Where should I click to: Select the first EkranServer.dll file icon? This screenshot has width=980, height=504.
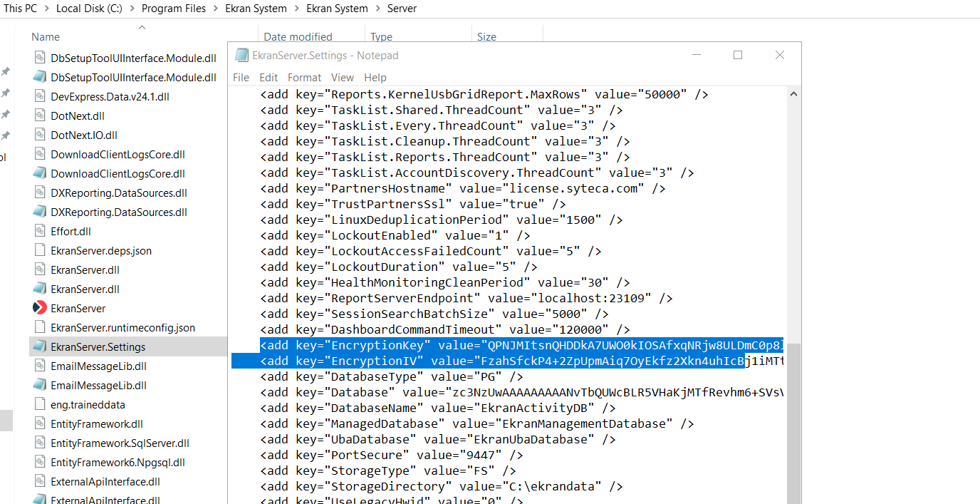click(x=39, y=269)
